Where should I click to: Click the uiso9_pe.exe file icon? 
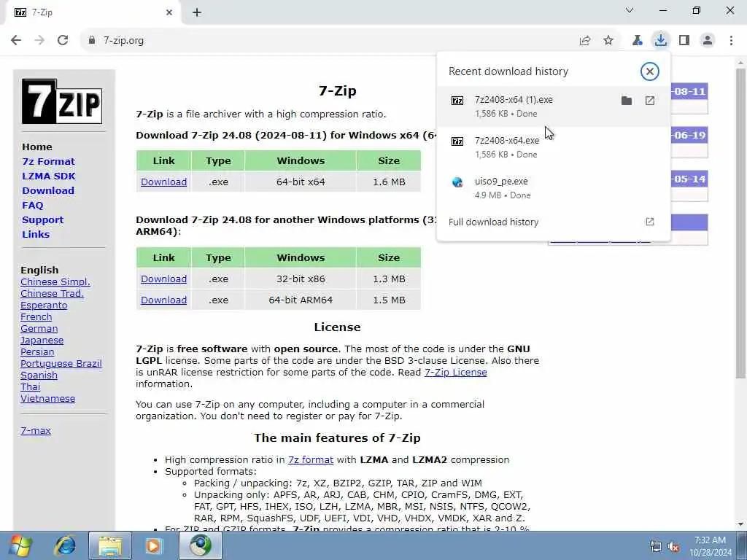point(457,182)
